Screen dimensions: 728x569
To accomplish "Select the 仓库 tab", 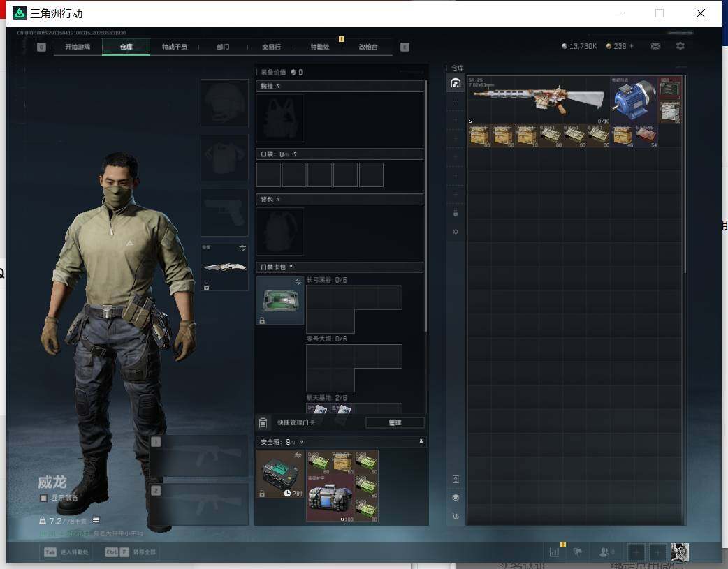I will [x=126, y=47].
